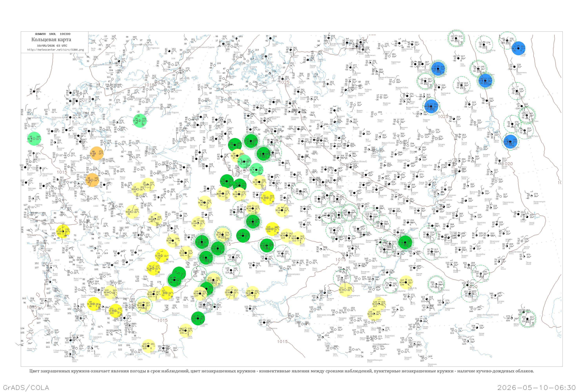Click the green station circle at Constanta
This screenshot has width=588, height=392.
click(198, 318)
